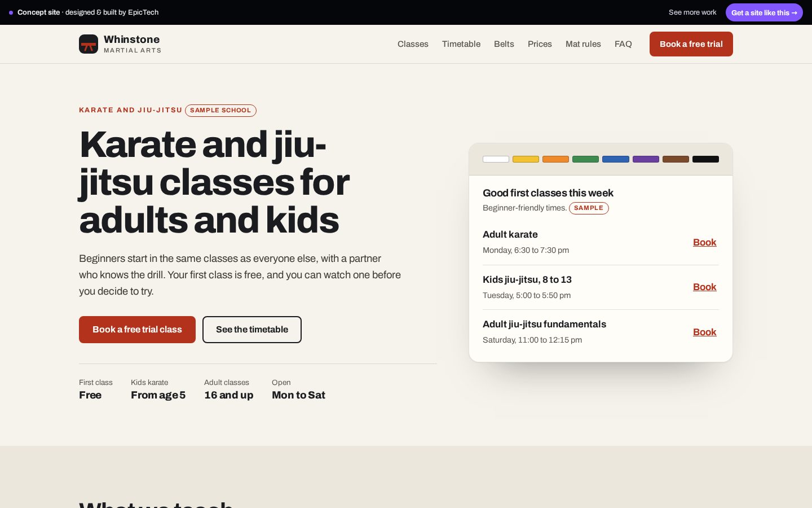Image resolution: width=812 pixels, height=508 pixels.
Task: Click the '16 and up' stat
Action: click(x=229, y=395)
